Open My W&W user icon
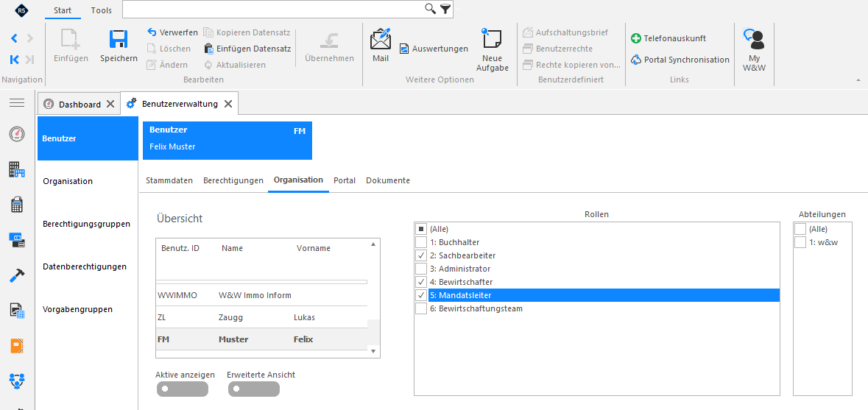 pos(753,40)
